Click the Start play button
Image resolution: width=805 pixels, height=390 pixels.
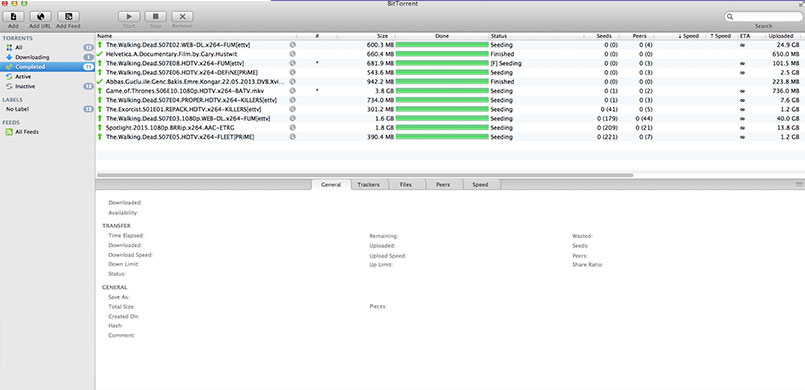click(x=129, y=17)
